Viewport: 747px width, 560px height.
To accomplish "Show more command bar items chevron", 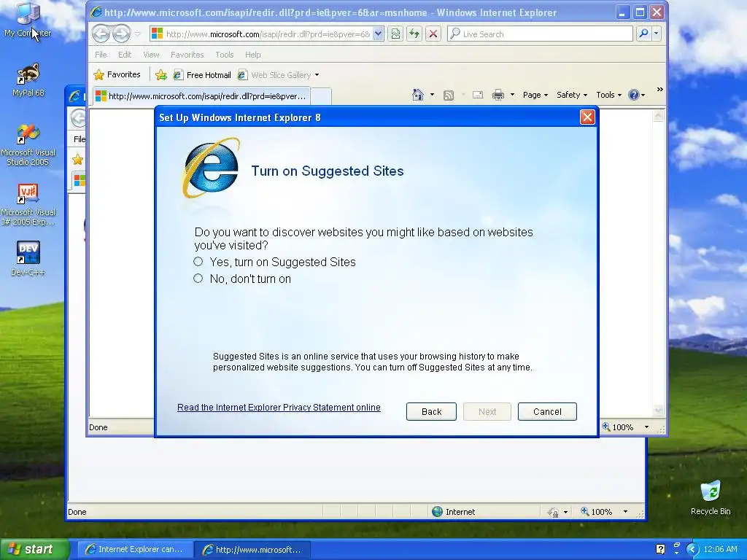I will pos(659,90).
